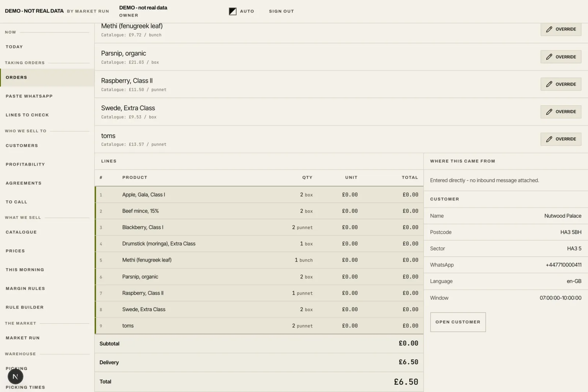Select line 4 Drumstick (moringa), Extra Class
This screenshot has height=392, width=588.
[x=259, y=244]
